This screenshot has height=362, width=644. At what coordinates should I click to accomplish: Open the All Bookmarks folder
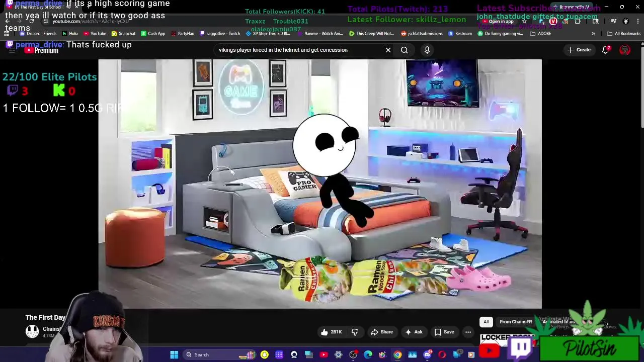pos(623,34)
